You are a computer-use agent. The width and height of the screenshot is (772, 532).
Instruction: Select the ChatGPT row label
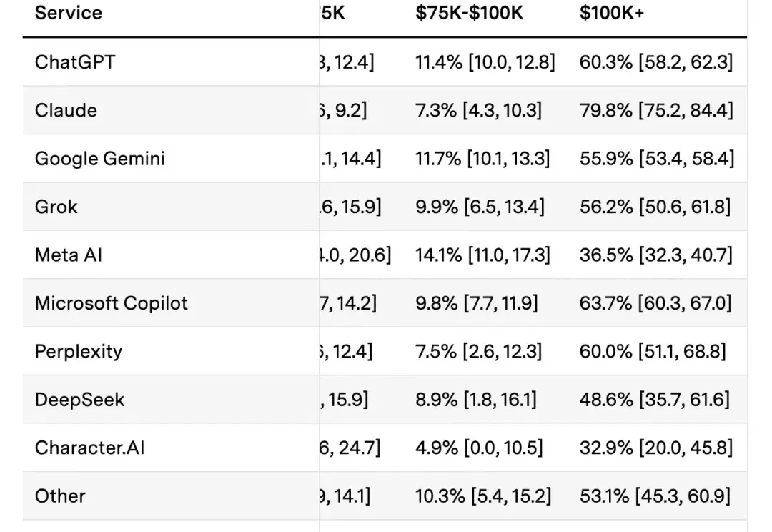point(75,62)
